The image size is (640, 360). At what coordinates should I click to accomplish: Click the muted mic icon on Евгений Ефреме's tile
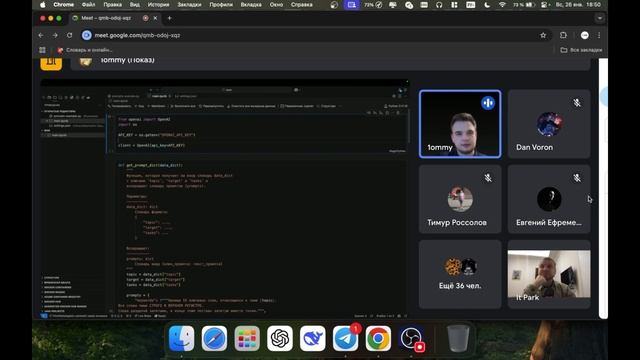point(577,178)
